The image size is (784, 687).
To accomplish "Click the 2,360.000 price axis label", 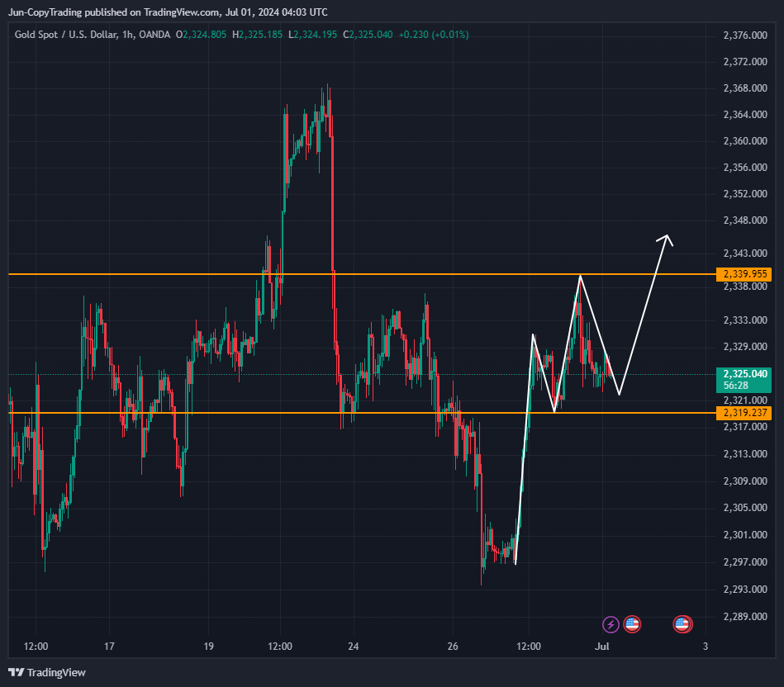I will click(x=745, y=141).
